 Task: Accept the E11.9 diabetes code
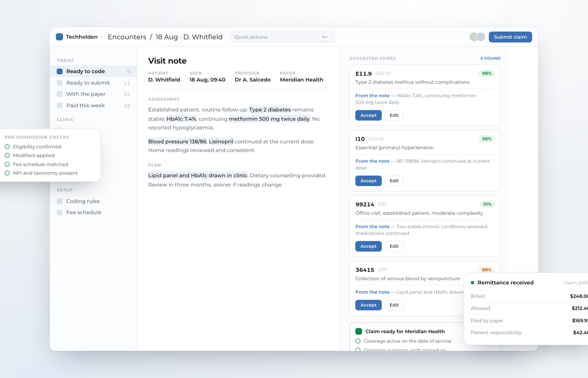(368, 115)
